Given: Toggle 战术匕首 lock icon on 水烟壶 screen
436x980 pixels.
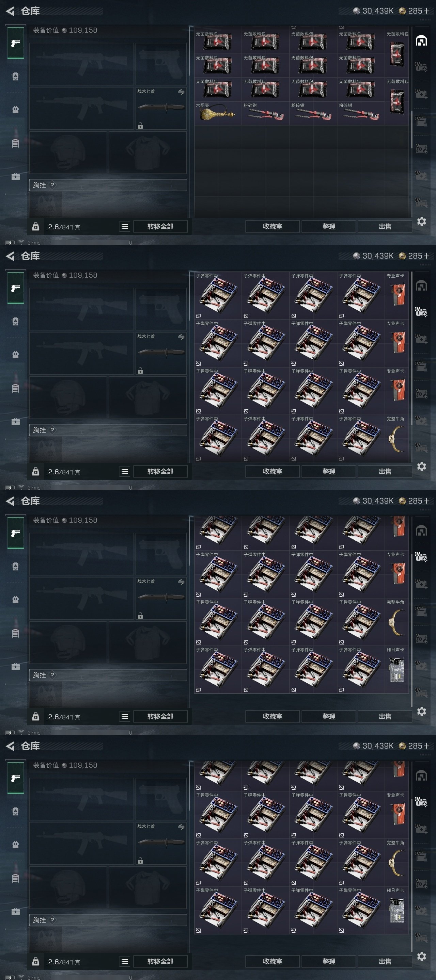Looking at the screenshot, I should tap(140, 126).
